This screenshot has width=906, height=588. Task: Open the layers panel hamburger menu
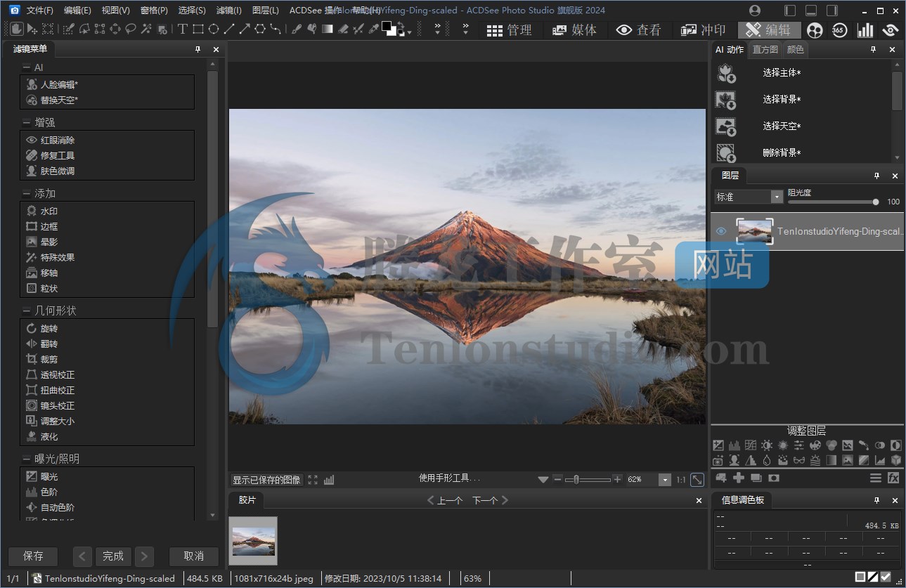pyautogui.click(x=876, y=478)
